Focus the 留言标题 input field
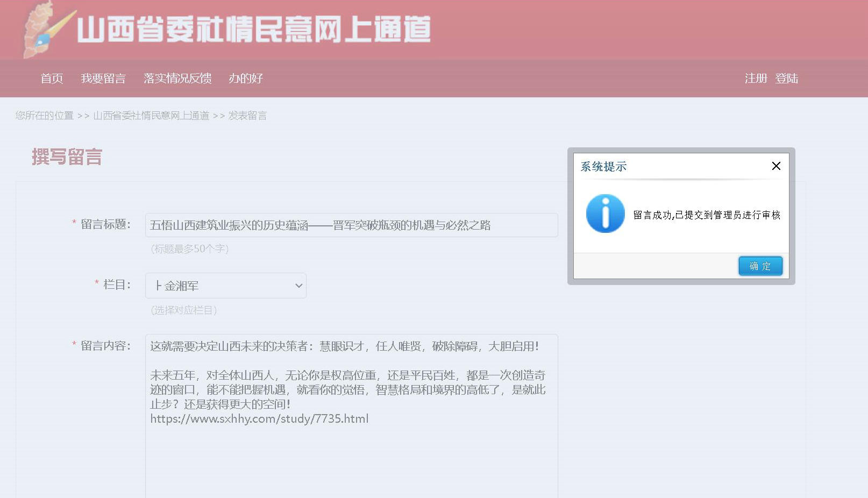The height and width of the screenshot is (498, 868). (351, 225)
